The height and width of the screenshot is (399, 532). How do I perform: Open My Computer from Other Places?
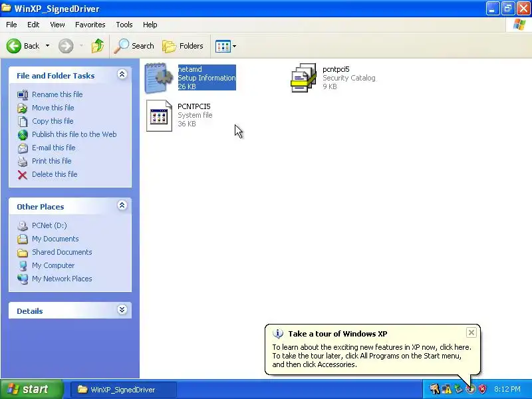click(53, 265)
